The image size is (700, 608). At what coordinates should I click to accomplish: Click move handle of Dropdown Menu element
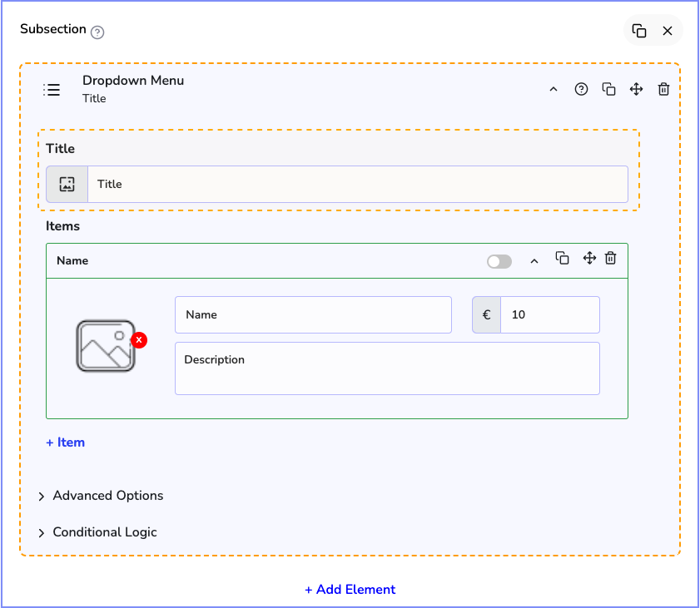[636, 90]
